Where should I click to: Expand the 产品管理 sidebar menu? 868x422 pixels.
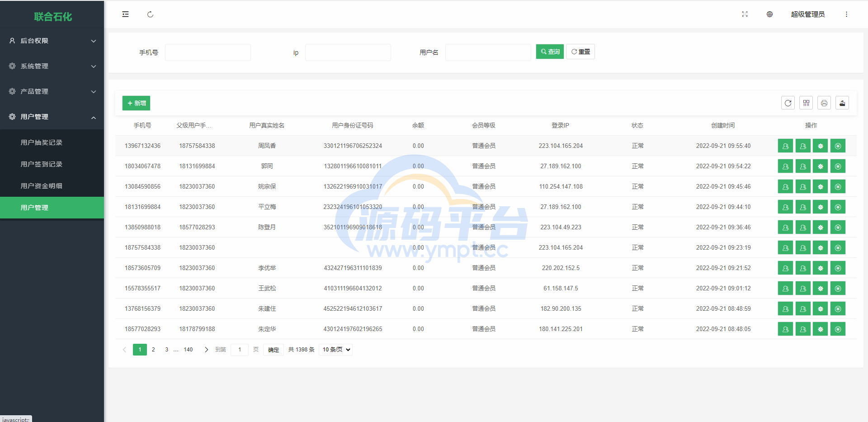click(x=52, y=91)
